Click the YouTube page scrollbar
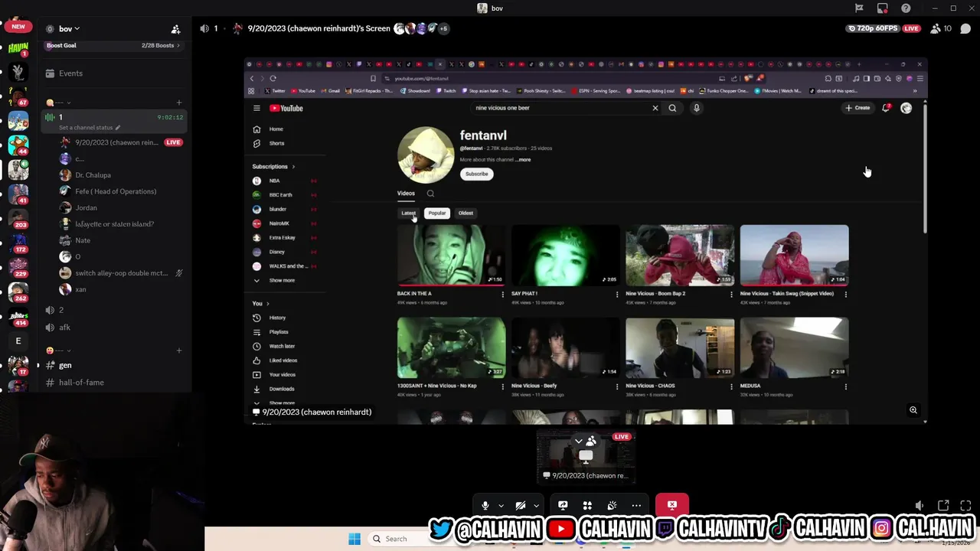The width and height of the screenshot is (980, 551). point(925,168)
